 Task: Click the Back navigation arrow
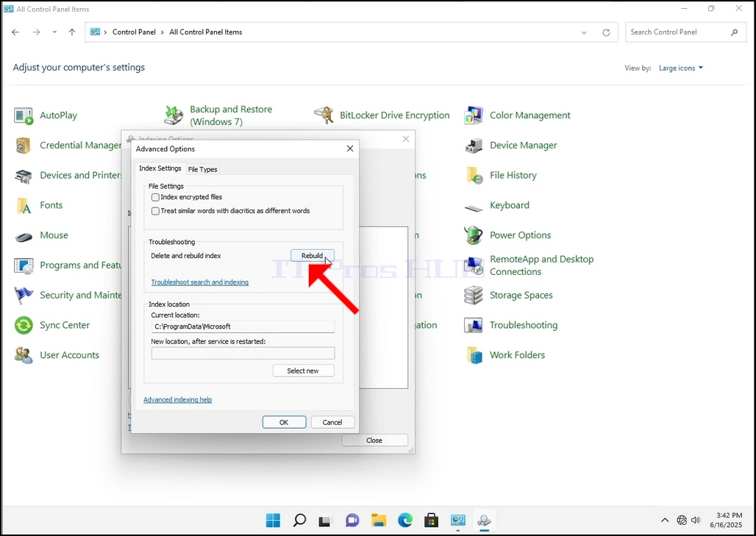point(15,32)
